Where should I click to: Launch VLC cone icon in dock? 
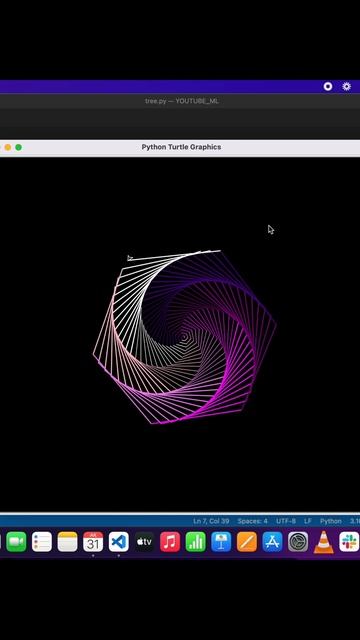click(323, 542)
